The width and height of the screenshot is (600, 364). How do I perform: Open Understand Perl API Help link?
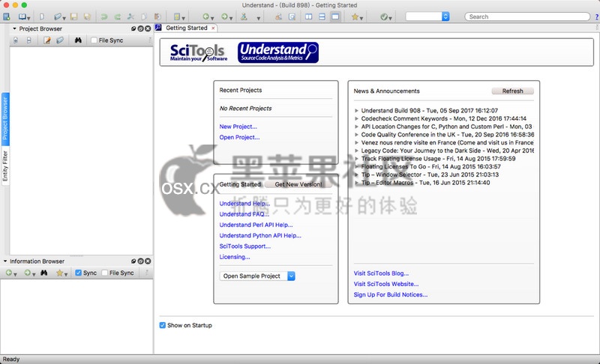tap(256, 225)
